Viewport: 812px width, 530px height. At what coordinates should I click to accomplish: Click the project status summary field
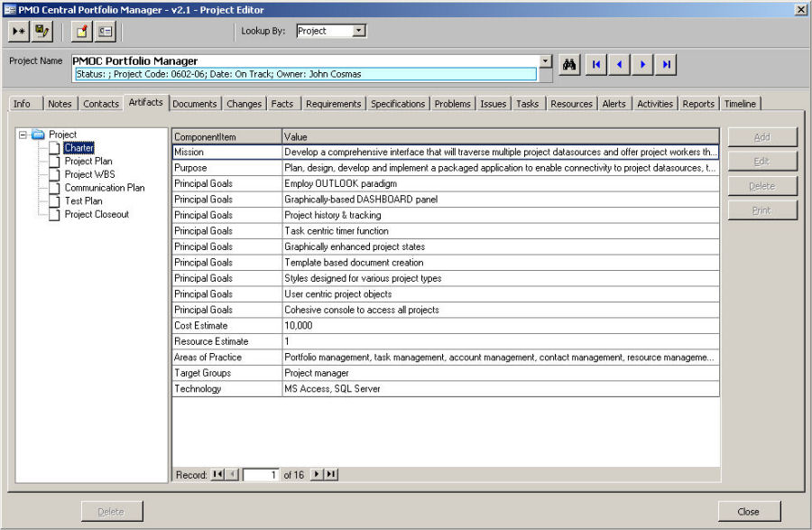306,74
